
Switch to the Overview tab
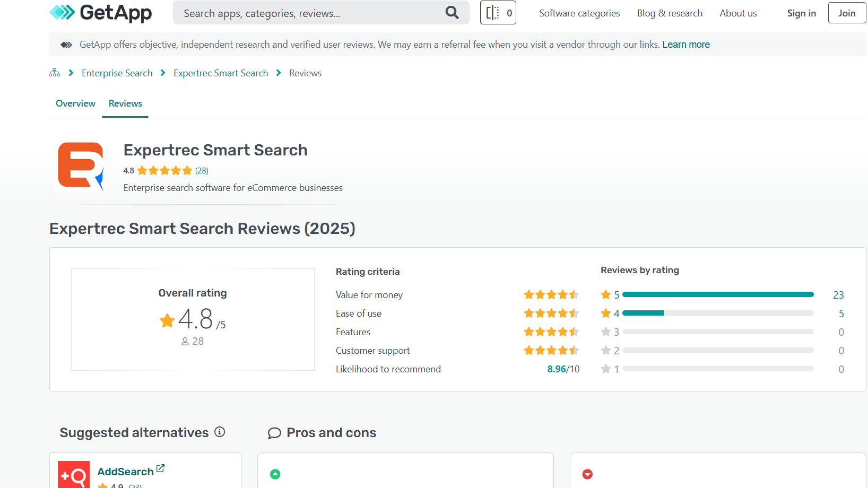[75, 103]
